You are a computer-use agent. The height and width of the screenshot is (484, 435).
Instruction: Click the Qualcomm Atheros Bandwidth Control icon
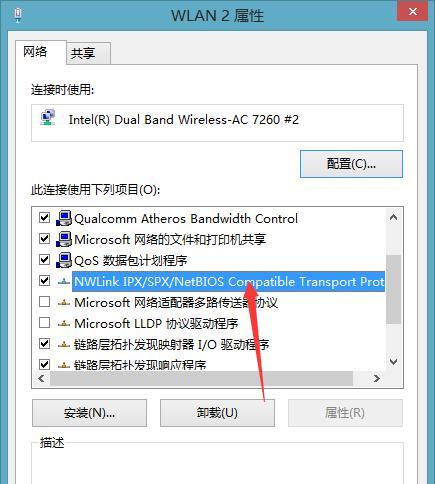pos(63,218)
